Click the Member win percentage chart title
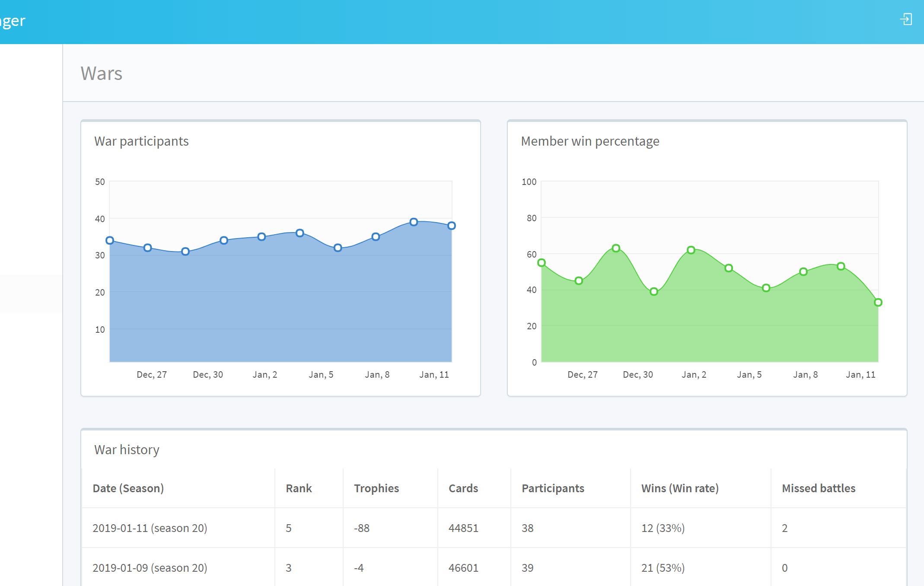The height and width of the screenshot is (586, 924). 590,141
